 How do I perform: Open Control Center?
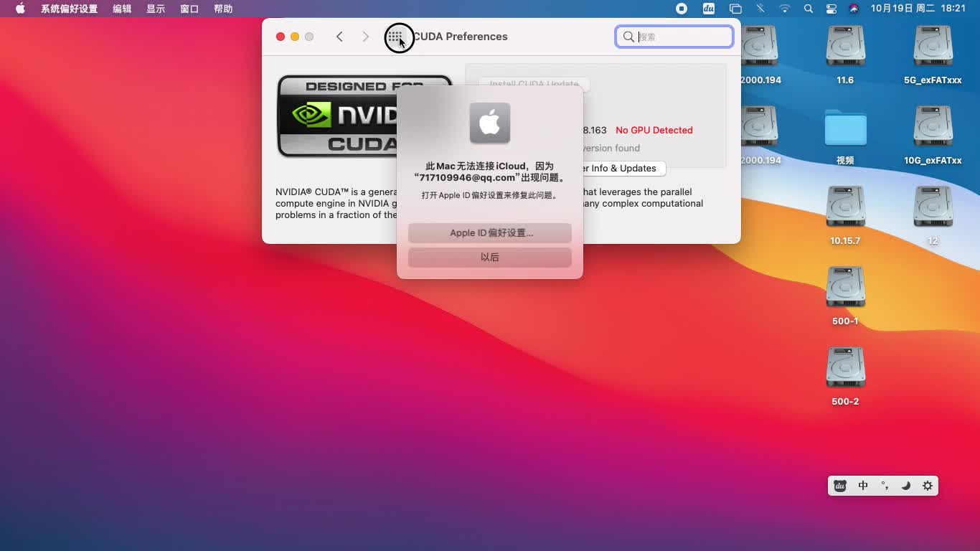tap(831, 9)
